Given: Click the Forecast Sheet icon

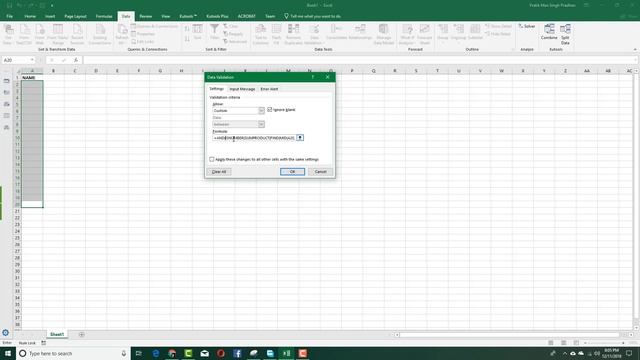Looking at the screenshot, I should [425, 34].
